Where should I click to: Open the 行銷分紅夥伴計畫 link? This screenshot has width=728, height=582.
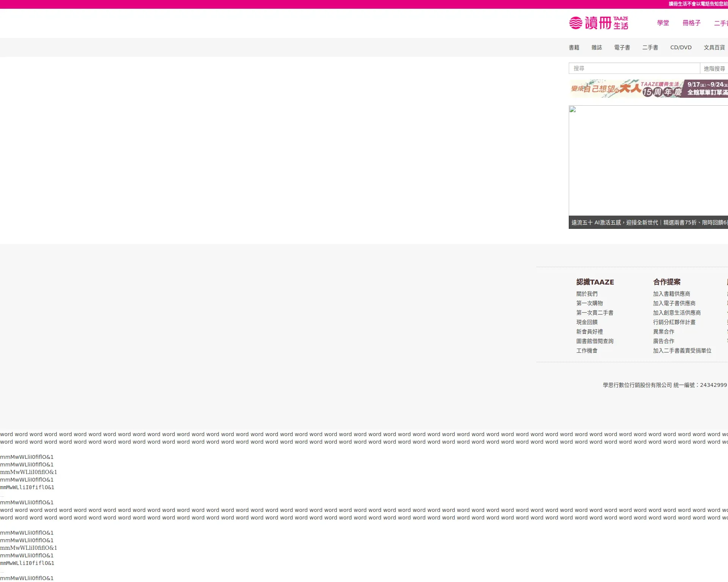click(x=674, y=322)
